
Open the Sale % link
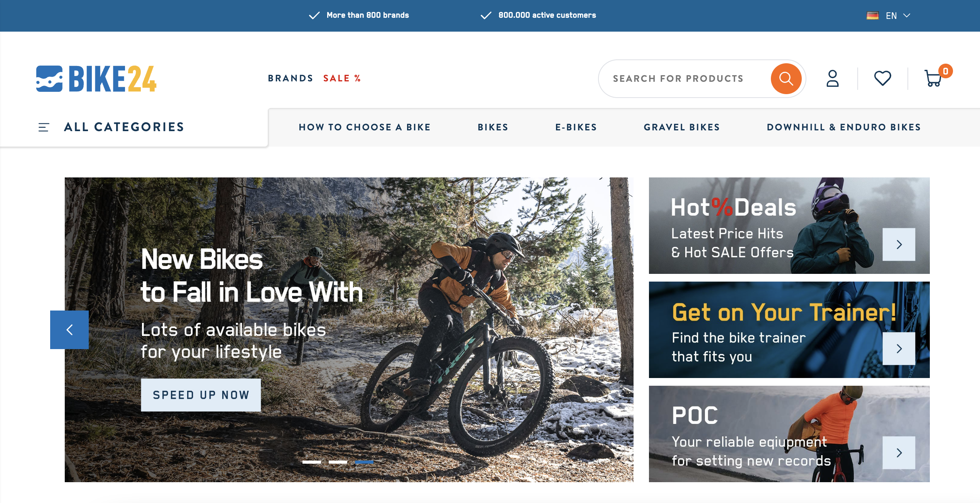(342, 78)
